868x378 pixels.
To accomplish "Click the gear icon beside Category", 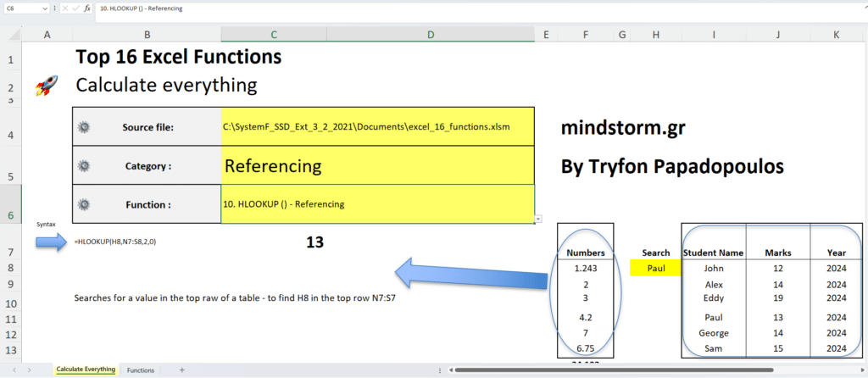I will [x=83, y=166].
